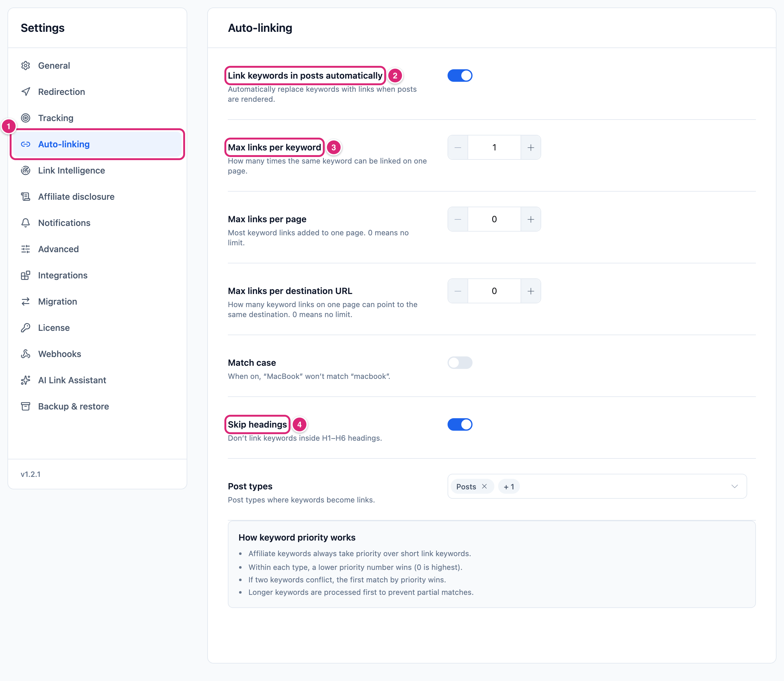Click the Link Intelligence radar icon

tap(26, 170)
